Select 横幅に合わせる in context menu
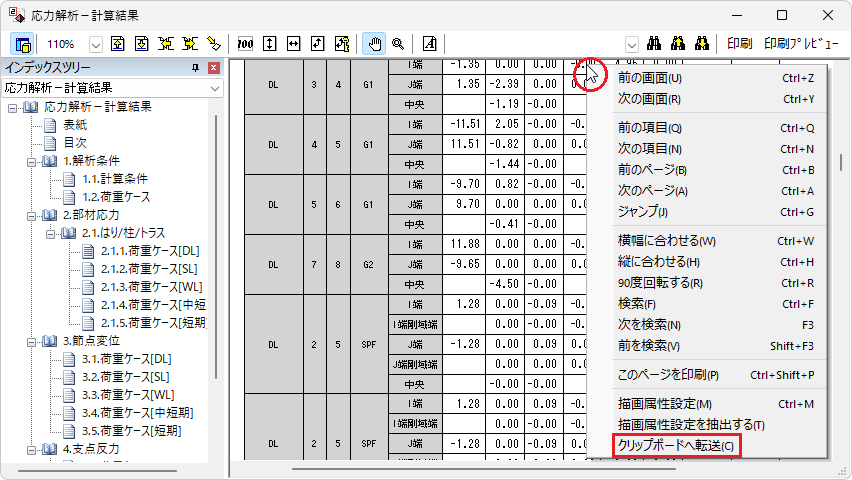This screenshot has height=480, width=852. click(x=667, y=241)
